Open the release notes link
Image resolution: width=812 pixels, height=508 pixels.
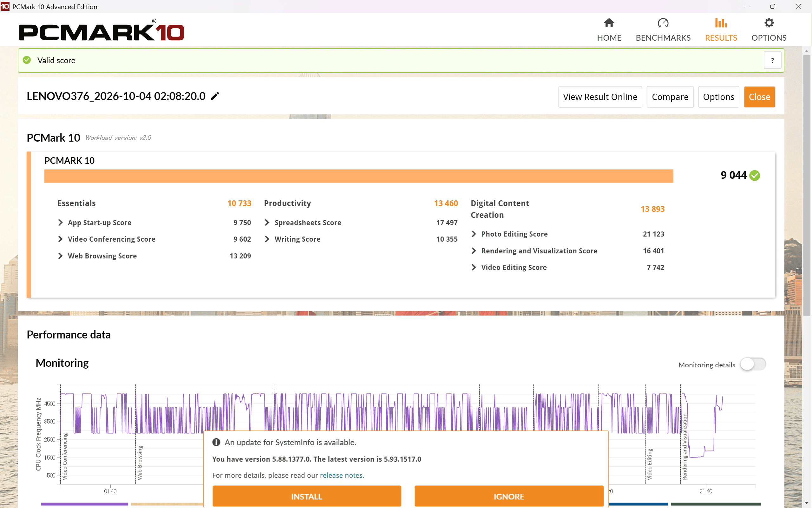(x=341, y=475)
